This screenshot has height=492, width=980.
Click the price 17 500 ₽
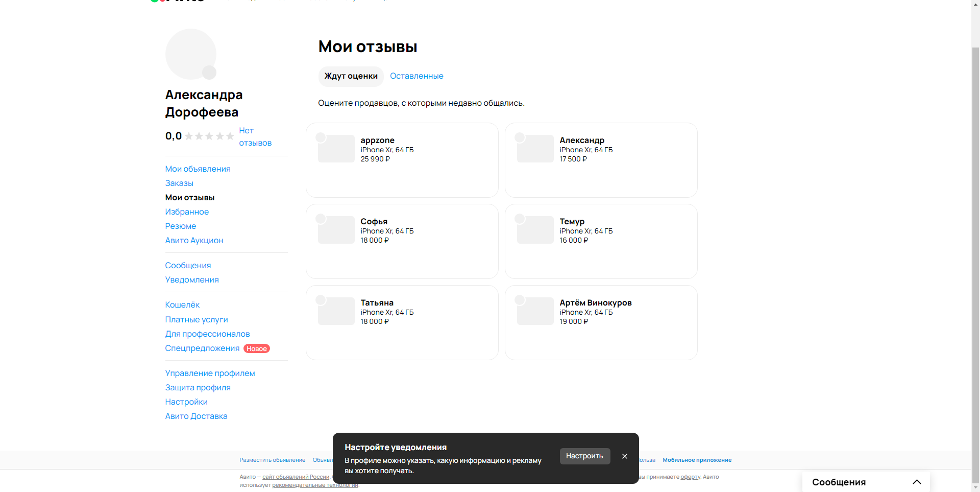[573, 159]
